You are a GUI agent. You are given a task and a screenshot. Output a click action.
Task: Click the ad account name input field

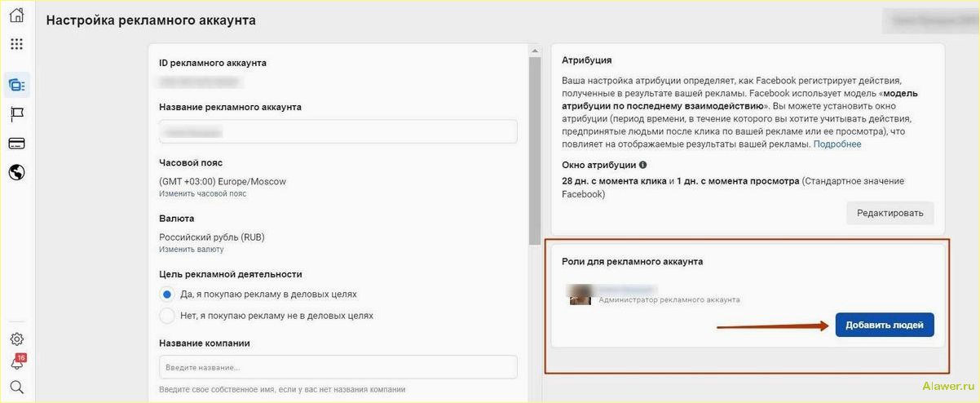338,132
